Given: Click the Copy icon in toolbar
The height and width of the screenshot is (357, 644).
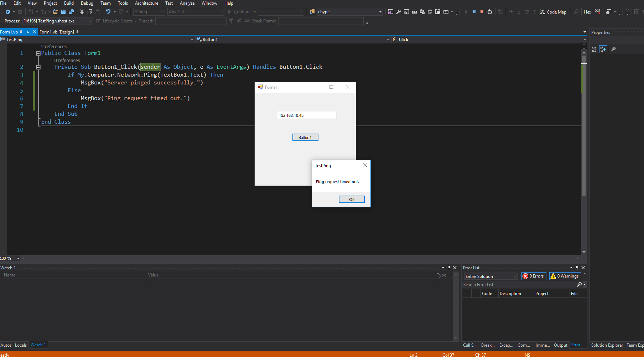Looking at the screenshot, I should pyautogui.click(x=90, y=12).
